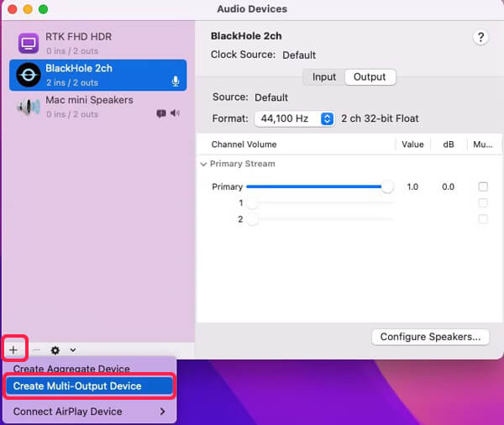Click the 0.0 dB value cell
The height and width of the screenshot is (425, 504).
(x=448, y=186)
